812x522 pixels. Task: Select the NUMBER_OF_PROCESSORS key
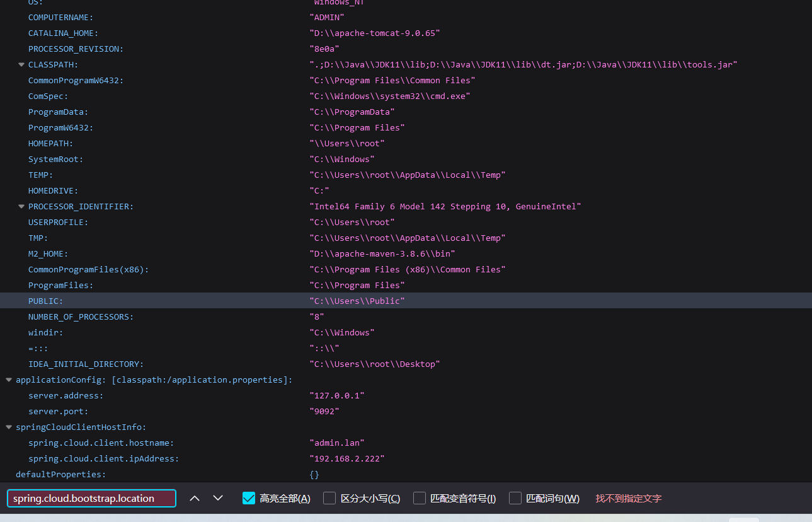[x=81, y=316]
